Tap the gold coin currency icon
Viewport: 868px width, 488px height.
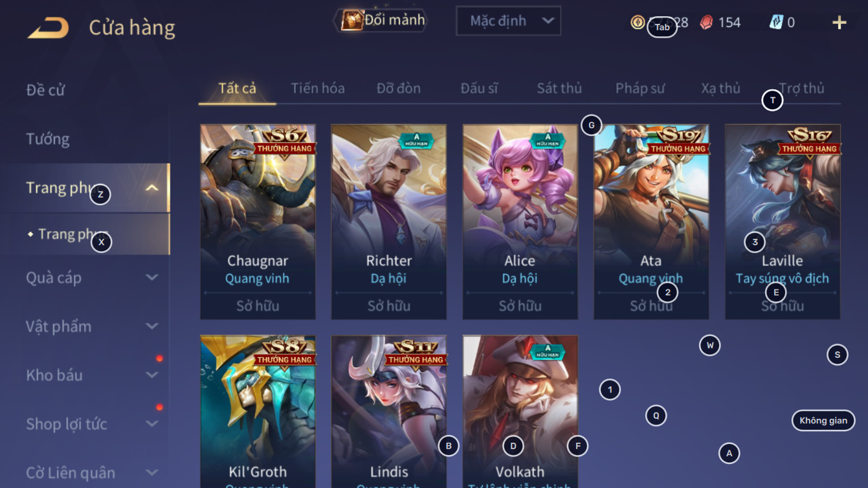[638, 23]
